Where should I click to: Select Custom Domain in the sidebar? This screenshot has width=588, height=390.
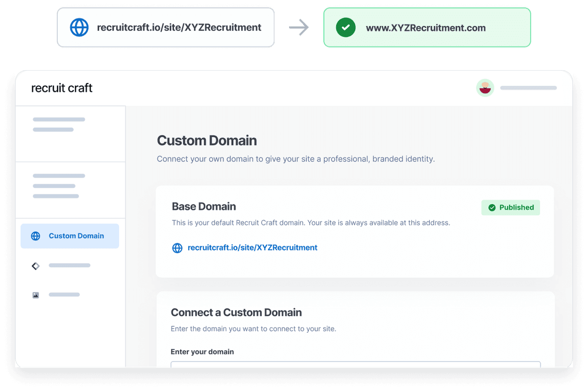(x=70, y=236)
